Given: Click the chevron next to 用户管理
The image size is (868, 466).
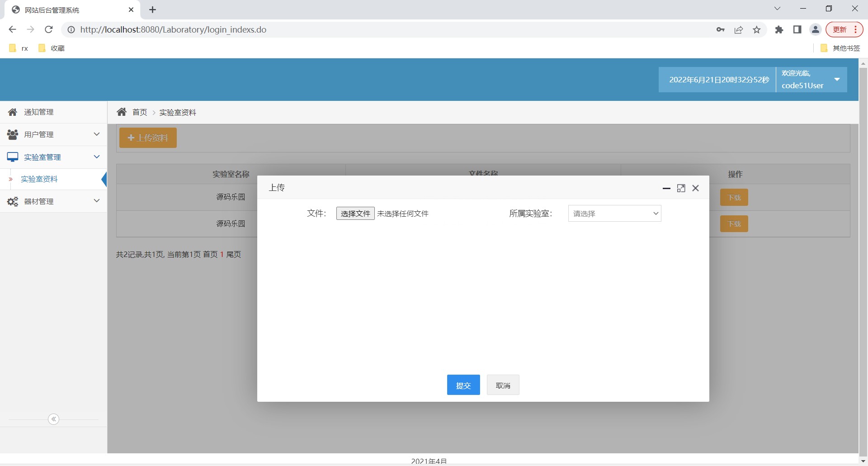Looking at the screenshot, I should (96, 134).
